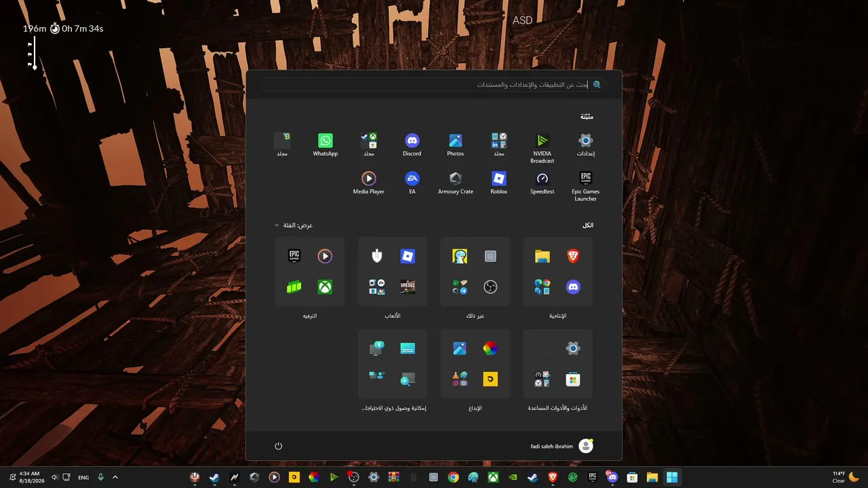Open pinned Armoury Crate app
This screenshot has width=868, height=488.
pos(456,183)
